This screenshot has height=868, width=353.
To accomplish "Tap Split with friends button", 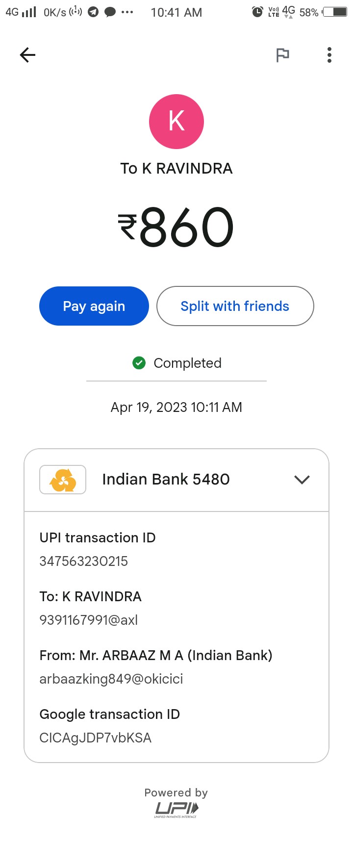I will click(x=235, y=306).
